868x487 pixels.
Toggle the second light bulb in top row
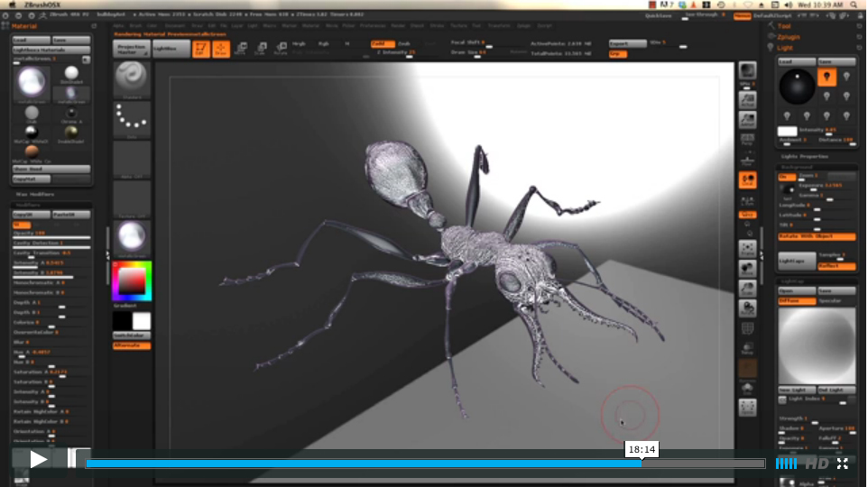pos(846,78)
